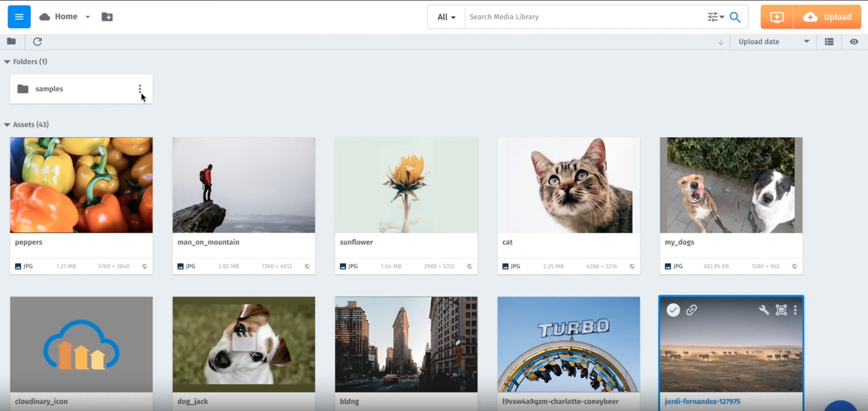Deselect the jordi-fernandez-127975 asset checkmark
The width and height of the screenshot is (868, 411).
pos(673,309)
